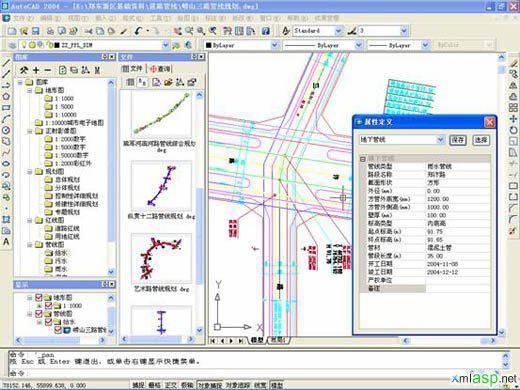This screenshot has height=390, width=520.
Task: Open the Standard text style dropdown
Action: click(338, 31)
